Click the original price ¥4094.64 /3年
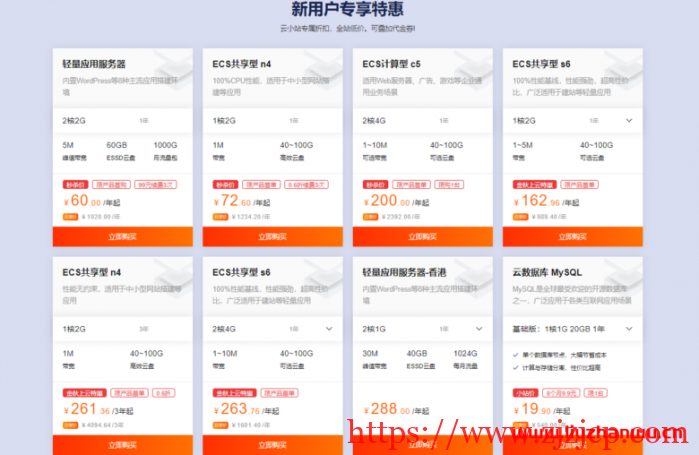This screenshot has width=699, height=455. point(103,425)
